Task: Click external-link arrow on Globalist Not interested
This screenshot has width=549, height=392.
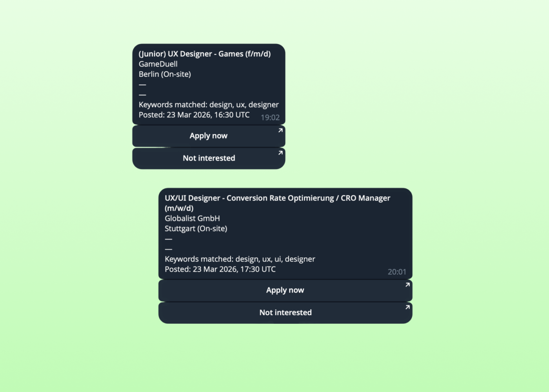Action: 407,307
